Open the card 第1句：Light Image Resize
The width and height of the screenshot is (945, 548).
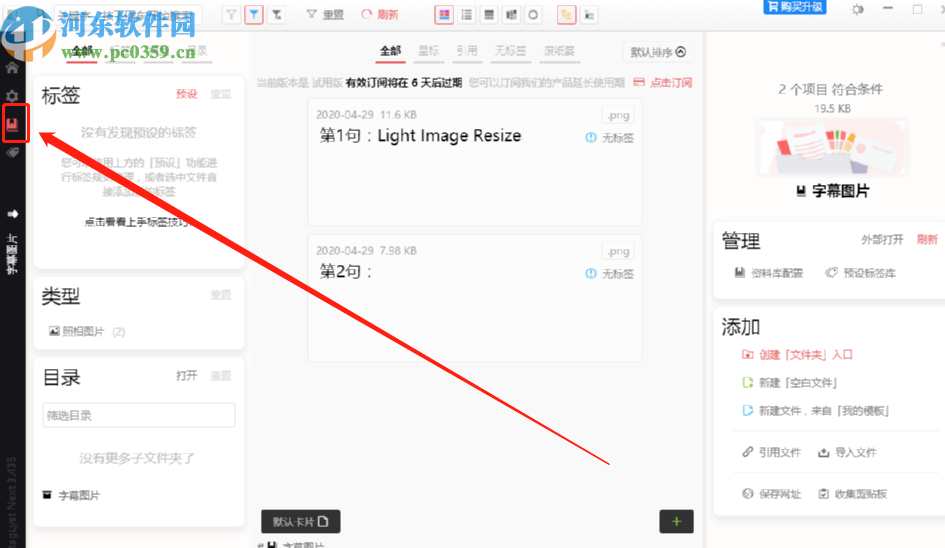click(474, 162)
